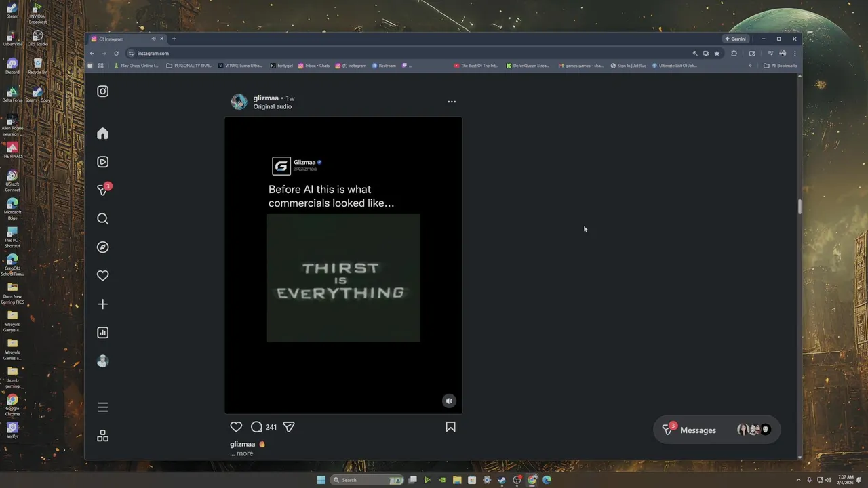This screenshot has width=868, height=488.
Task: Open Ubisoft Connect desktop shortcut
Action: point(12,181)
